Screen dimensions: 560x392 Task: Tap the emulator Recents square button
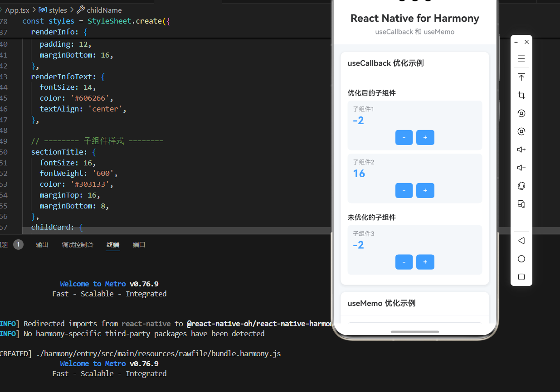[x=521, y=277]
